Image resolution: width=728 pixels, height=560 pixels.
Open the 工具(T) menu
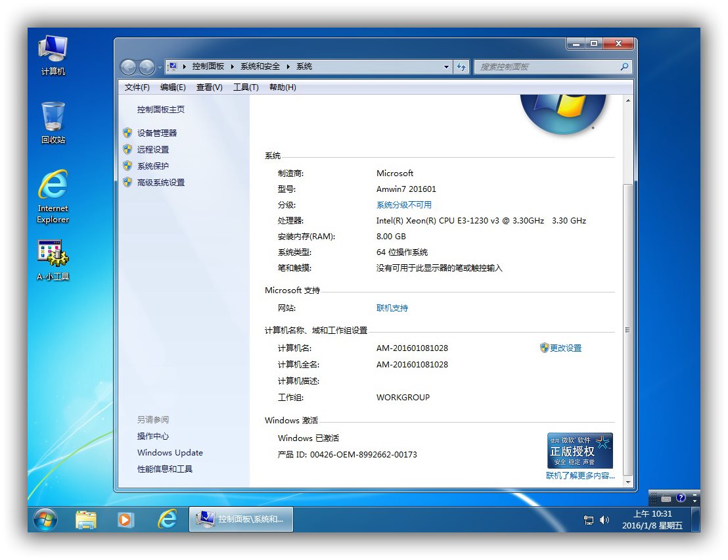coord(246,87)
